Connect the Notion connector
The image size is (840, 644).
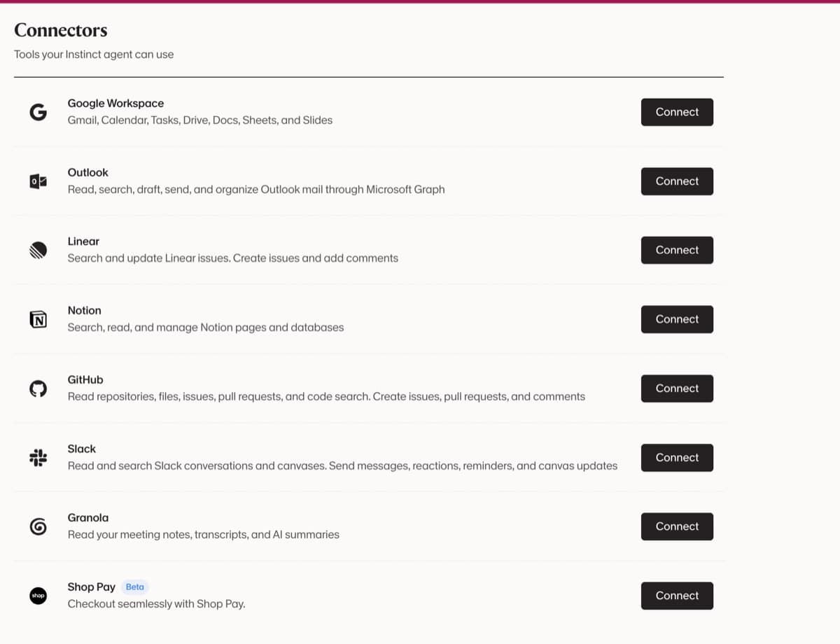tap(677, 319)
